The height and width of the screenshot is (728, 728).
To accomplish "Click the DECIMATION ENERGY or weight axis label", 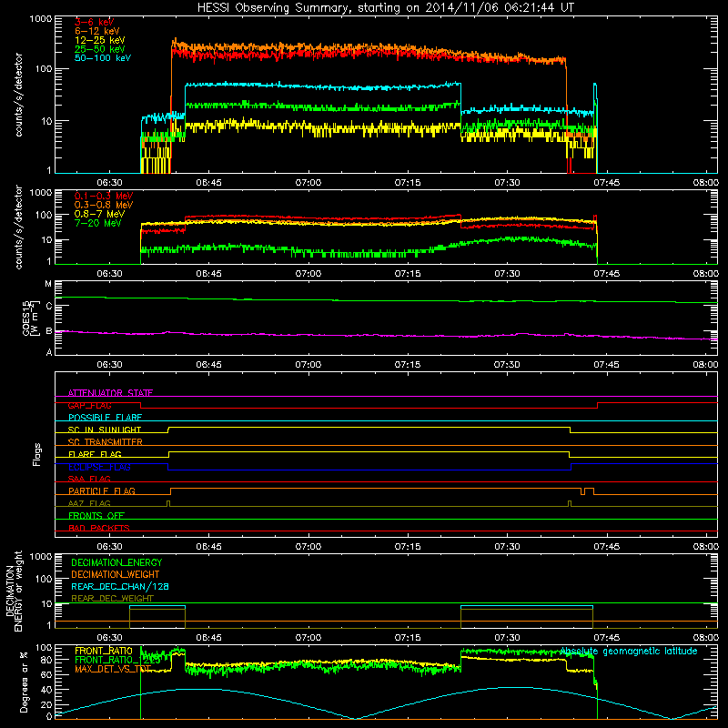I will 14,591.
